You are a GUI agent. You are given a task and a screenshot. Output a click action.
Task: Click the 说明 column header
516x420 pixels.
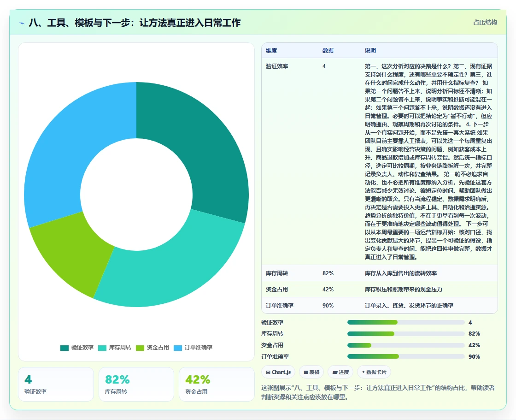370,50
